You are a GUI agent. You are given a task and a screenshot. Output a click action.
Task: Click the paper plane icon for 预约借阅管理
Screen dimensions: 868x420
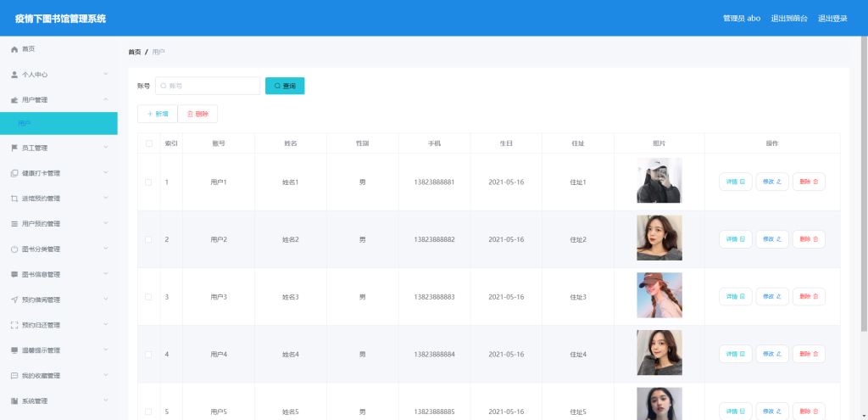click(14, 300)
